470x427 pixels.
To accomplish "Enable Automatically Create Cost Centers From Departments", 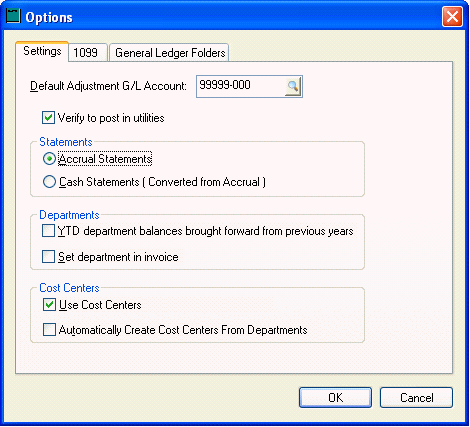I will [x=49, y=330].
